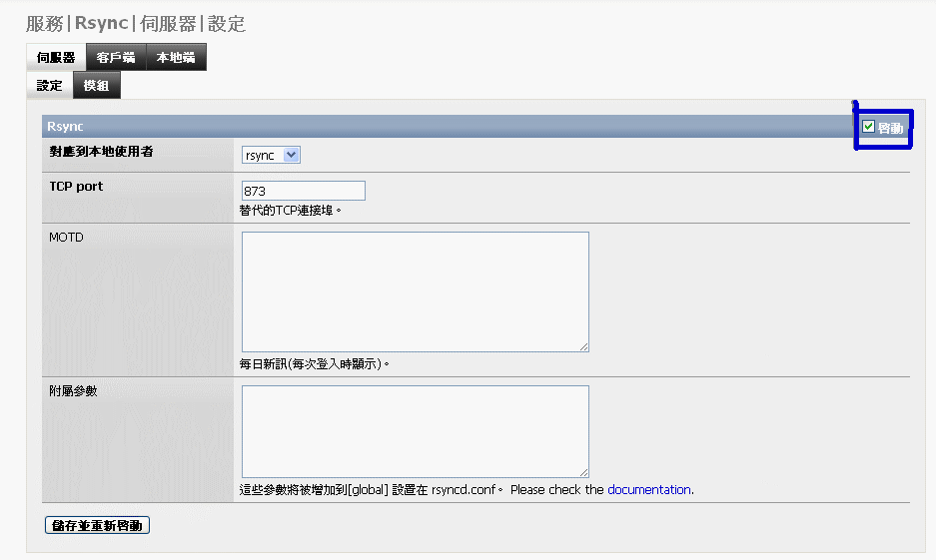Grab the MOTD textarea resize handle

click(583, 346)
